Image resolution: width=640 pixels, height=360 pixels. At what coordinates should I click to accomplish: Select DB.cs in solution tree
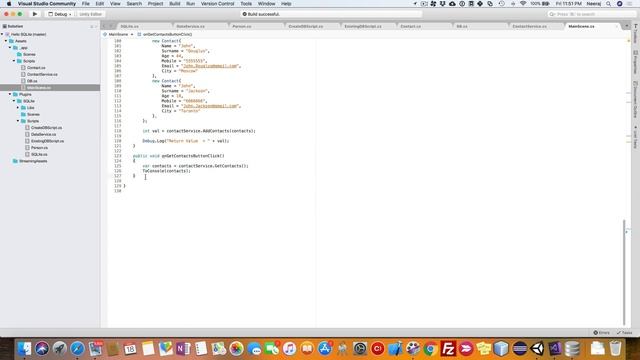(x=32, y=81)
